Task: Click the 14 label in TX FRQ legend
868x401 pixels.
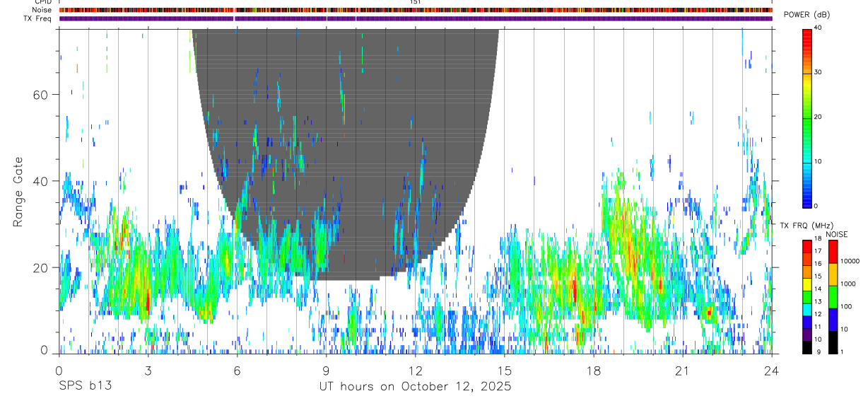Action: click(818, 289)
